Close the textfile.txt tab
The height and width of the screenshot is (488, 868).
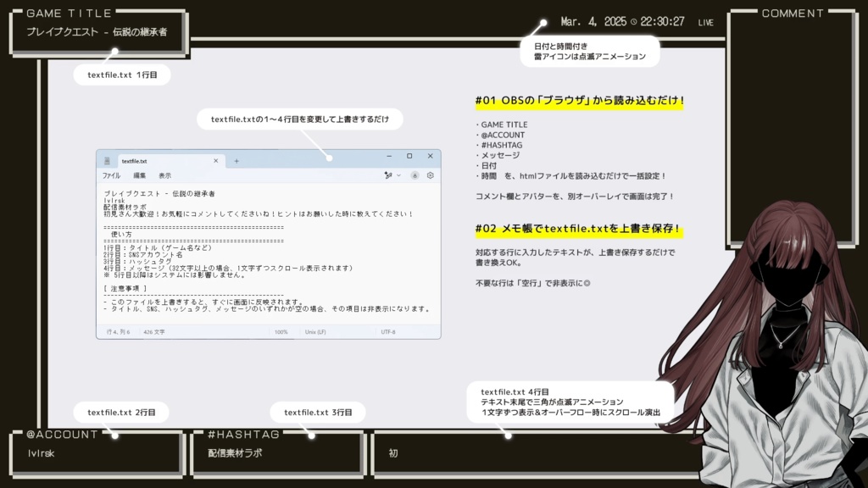[214, 160]
